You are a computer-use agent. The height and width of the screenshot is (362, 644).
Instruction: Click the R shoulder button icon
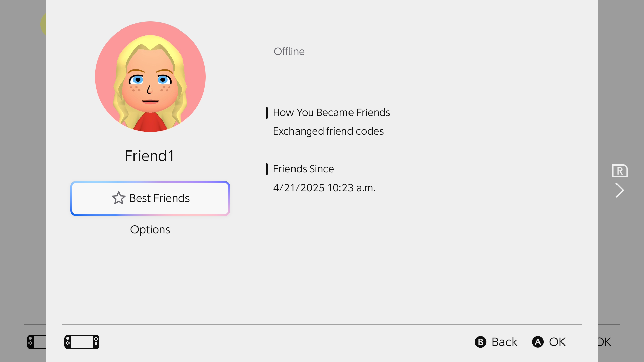tap(620, 171)
